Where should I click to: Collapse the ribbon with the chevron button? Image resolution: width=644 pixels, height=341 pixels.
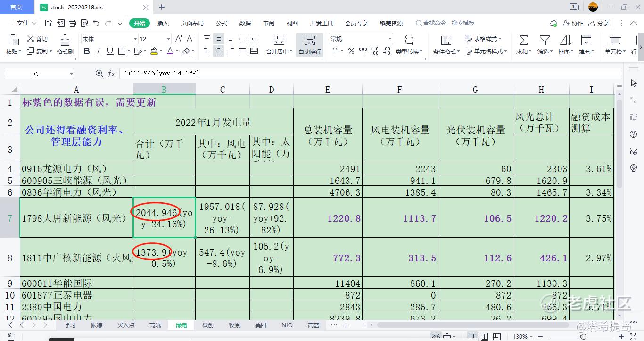coord(634,23)
